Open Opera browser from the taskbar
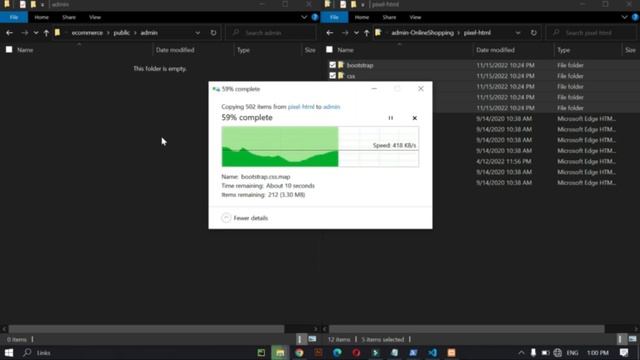The height and width of the screenshot is (360, 640). 356,353
